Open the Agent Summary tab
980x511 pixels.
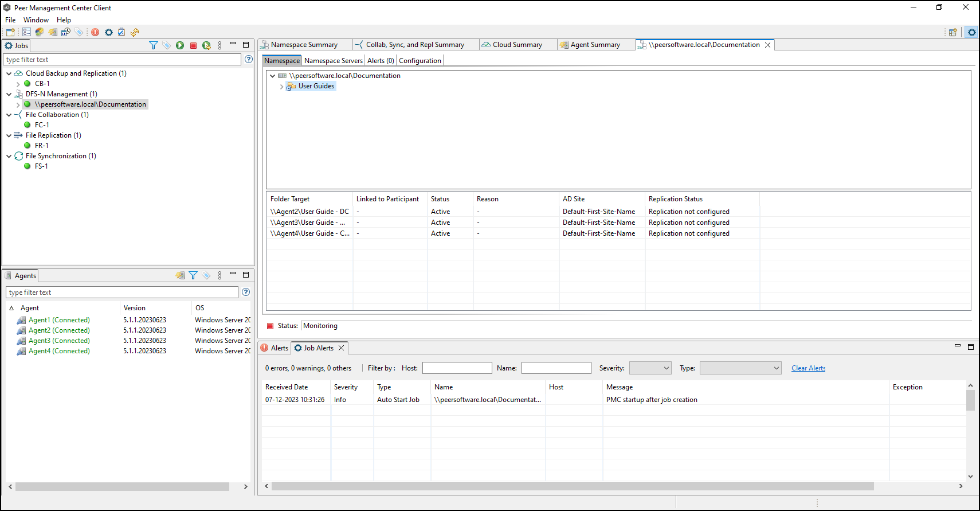(x=594, y=45)
